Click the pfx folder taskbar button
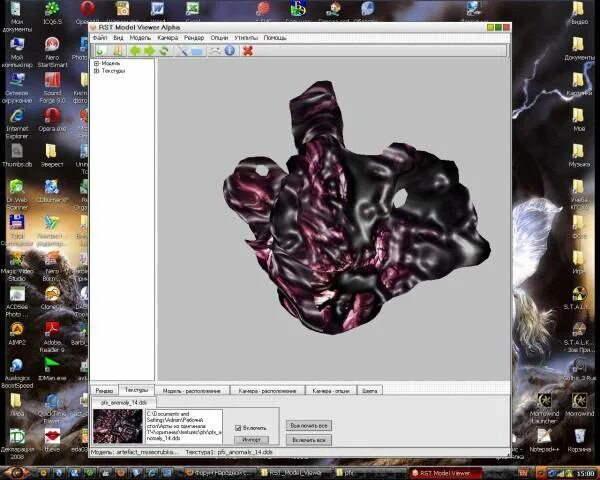 click(x=370, y=473)
